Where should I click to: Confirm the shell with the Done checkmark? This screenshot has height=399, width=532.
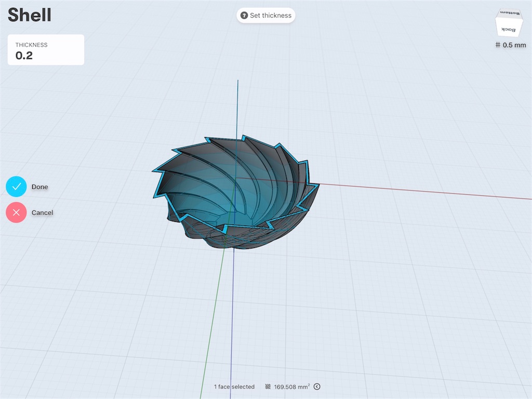[x=16, y=187]
